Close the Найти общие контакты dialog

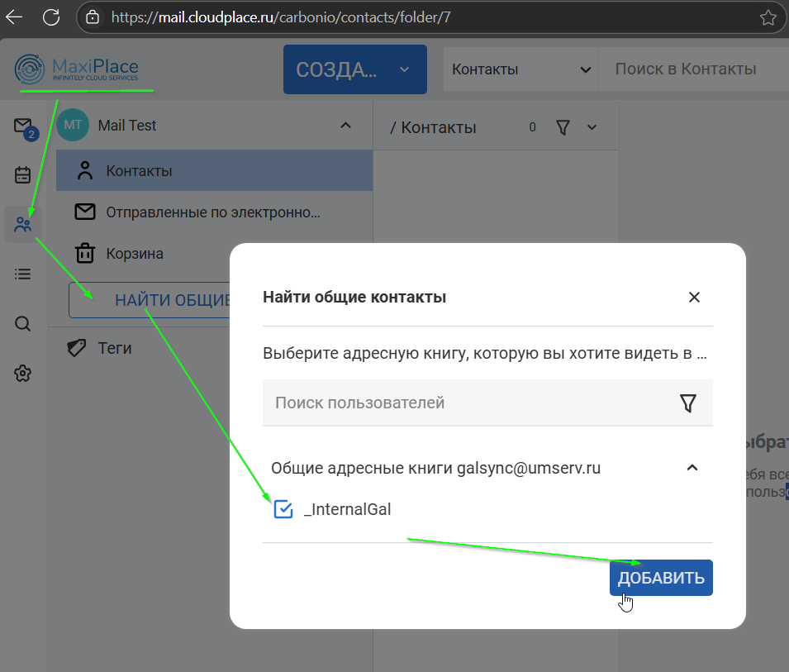tap(694, 298)
